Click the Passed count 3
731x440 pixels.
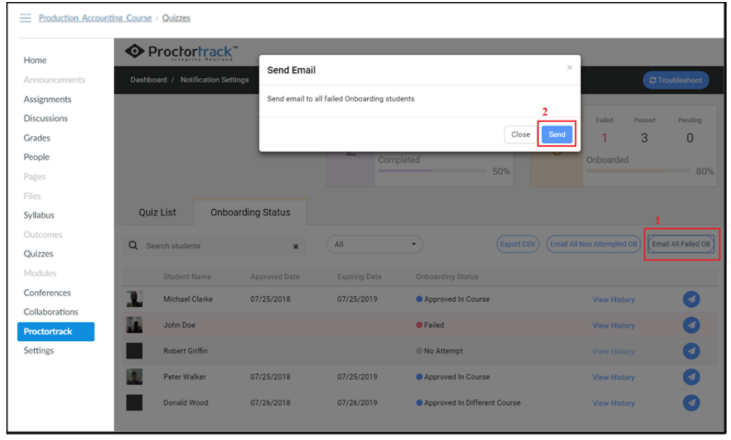(x=644, y=138)
